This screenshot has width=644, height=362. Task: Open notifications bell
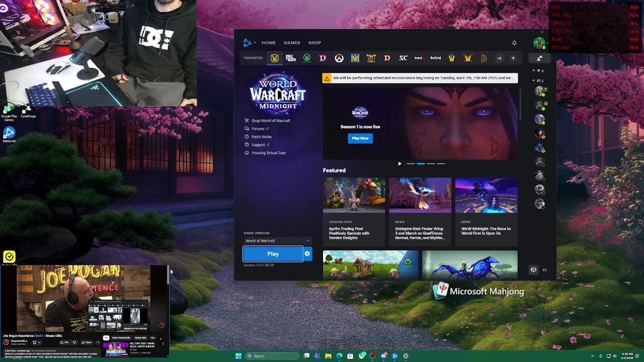pos(514,43)
